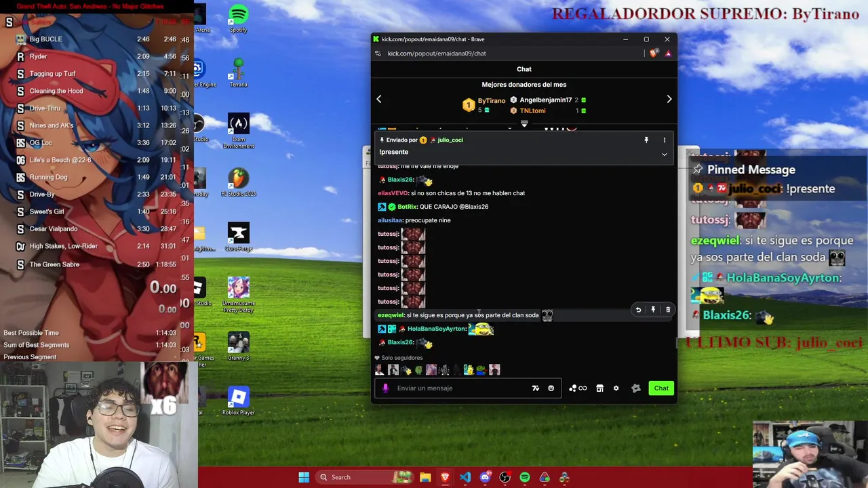
Task: Open Spotify from taskbar
Action: [525, 477]
